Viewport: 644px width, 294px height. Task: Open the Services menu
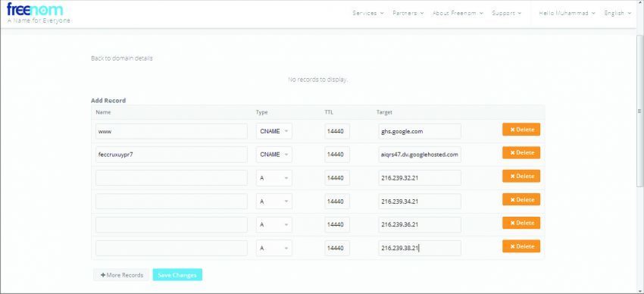[368, 13]
